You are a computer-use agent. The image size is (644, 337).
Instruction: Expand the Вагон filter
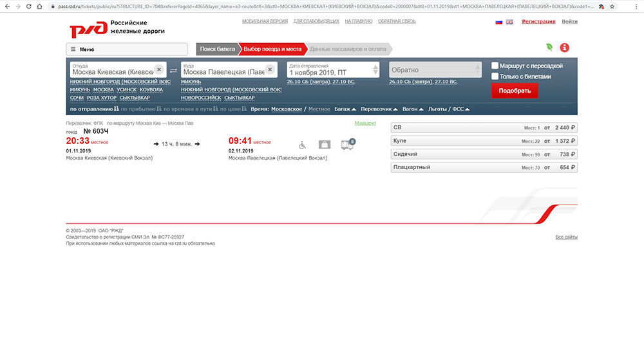pos(413,109)
